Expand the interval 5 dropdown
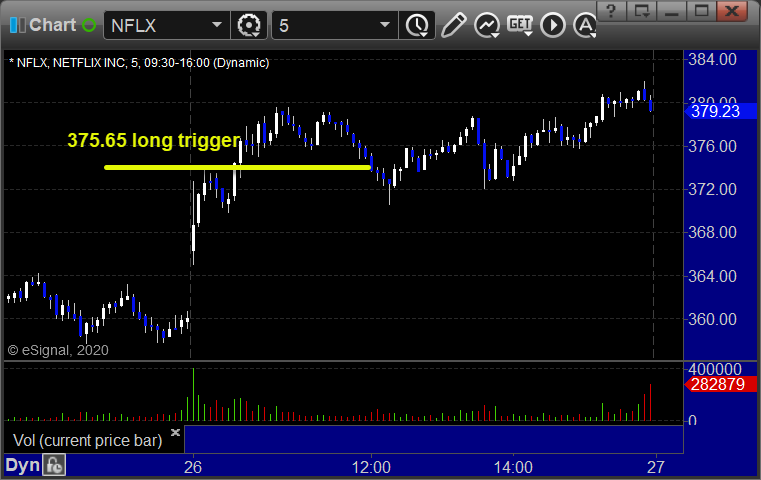The height and width of the screenshot is (480, 761). coord(384,25)
